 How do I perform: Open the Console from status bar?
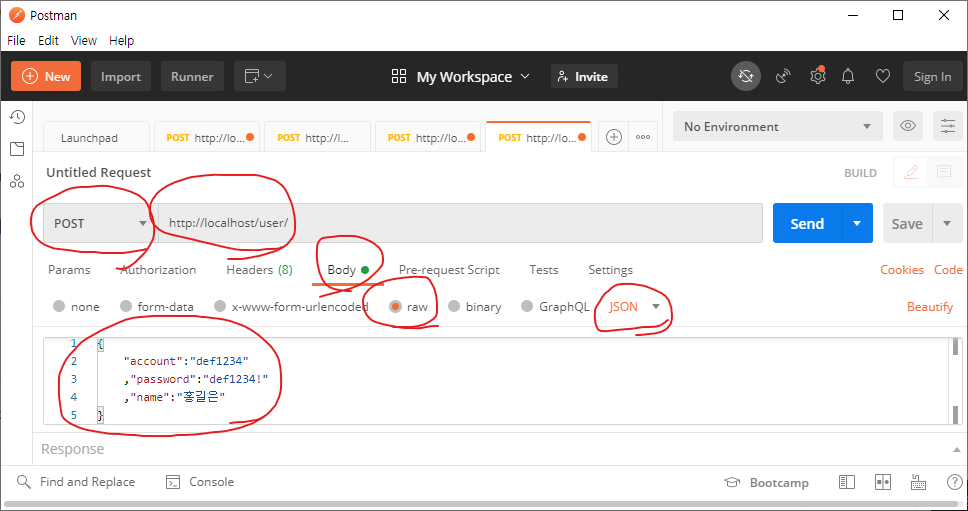point(200,482)
